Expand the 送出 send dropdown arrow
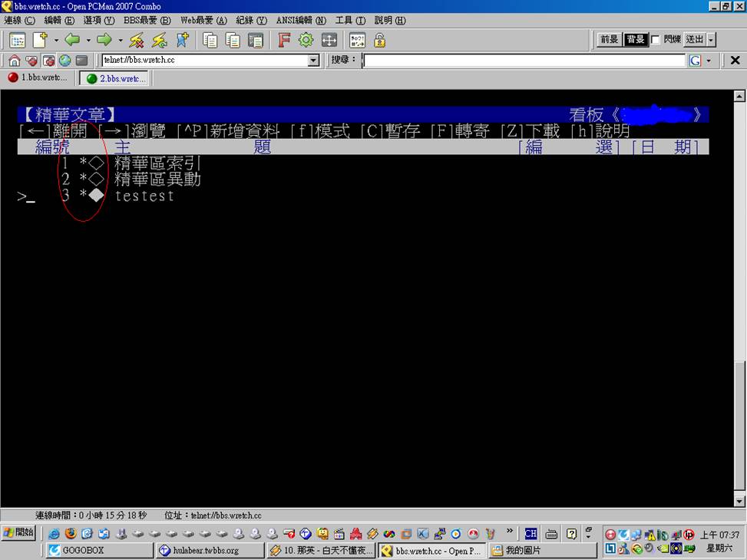Image resolution: width=747 pixels, height=560 pixels. click(711, 40)
